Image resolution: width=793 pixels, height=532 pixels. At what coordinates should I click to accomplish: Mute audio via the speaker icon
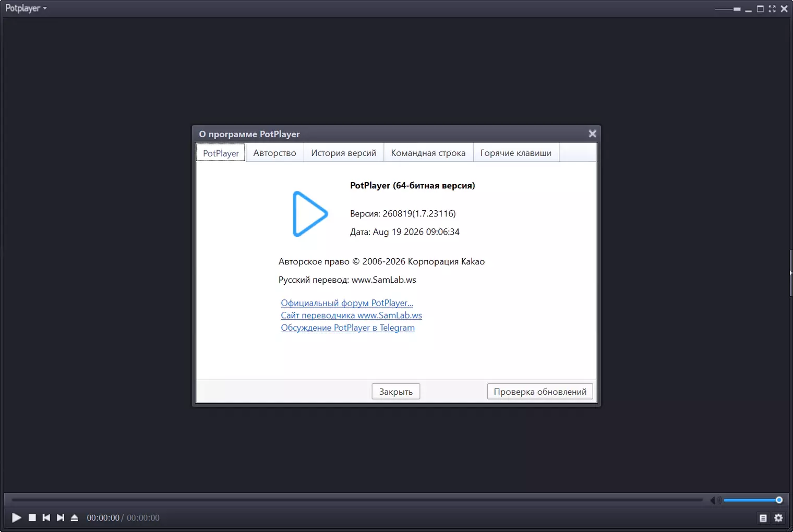[x=715, y=500]
